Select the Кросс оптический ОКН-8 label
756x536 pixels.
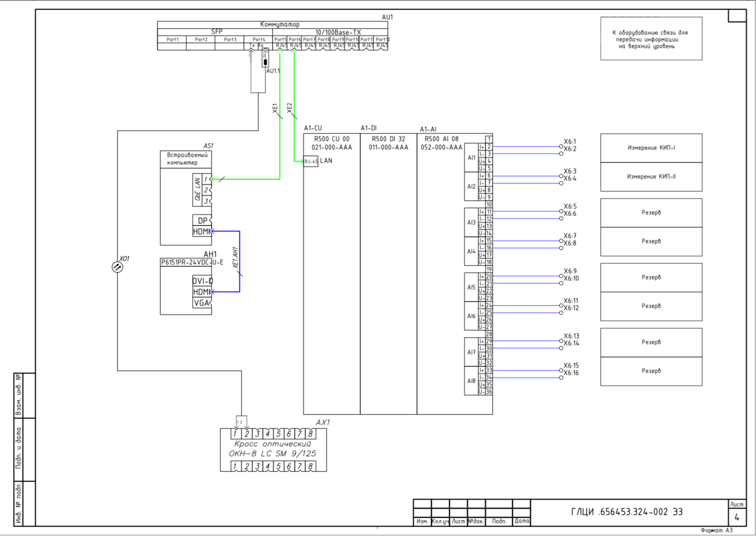pos(272,449)
